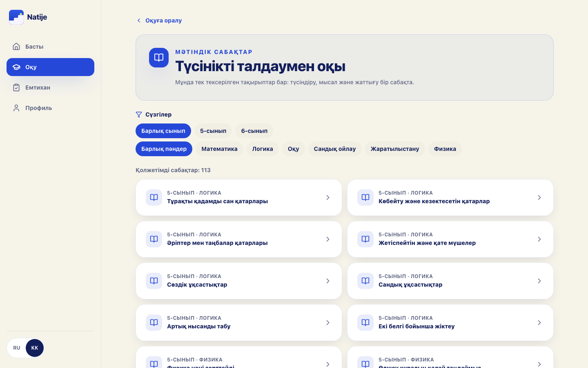Click the book icon in the header banner
588x368 pixels.
159,58
